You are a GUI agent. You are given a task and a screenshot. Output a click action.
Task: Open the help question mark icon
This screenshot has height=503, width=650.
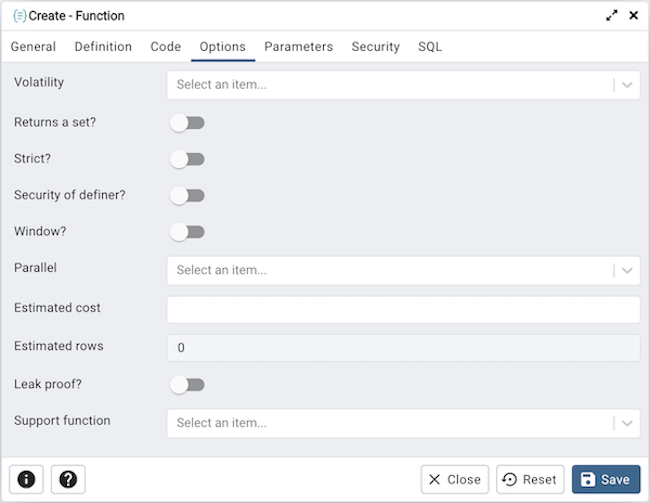click(68, 479)
